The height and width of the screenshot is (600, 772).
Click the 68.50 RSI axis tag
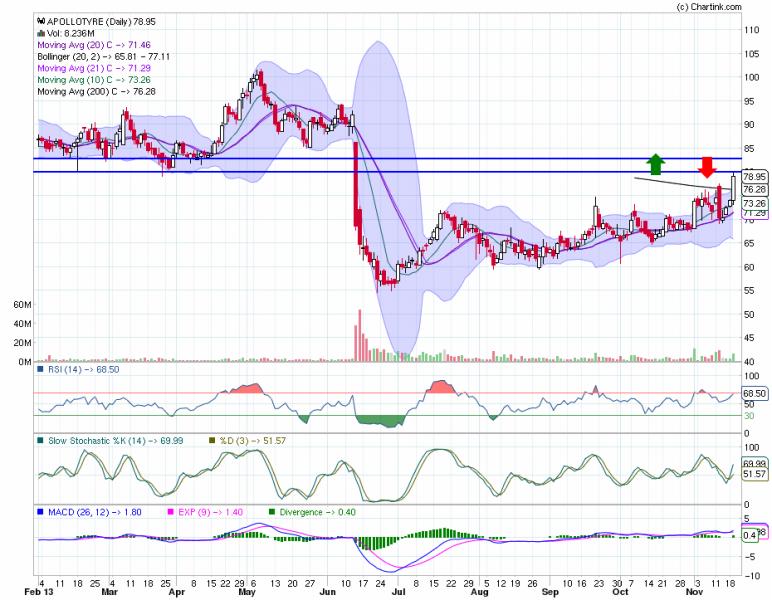click(x=754, y=393)
